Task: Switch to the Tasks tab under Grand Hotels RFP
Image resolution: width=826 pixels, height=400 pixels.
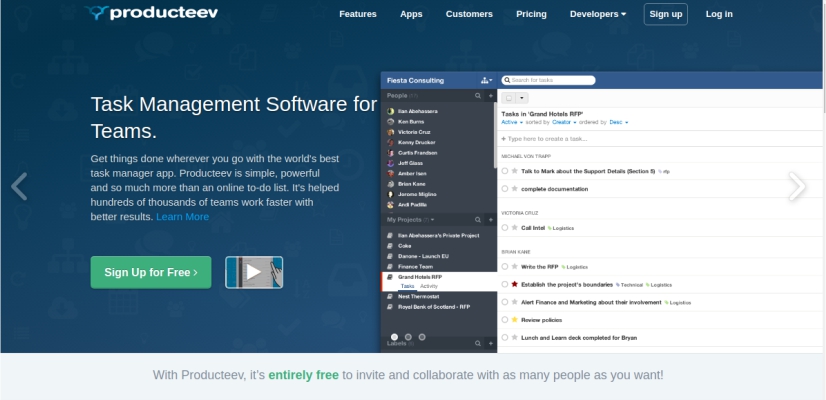Action: point(408,286)
